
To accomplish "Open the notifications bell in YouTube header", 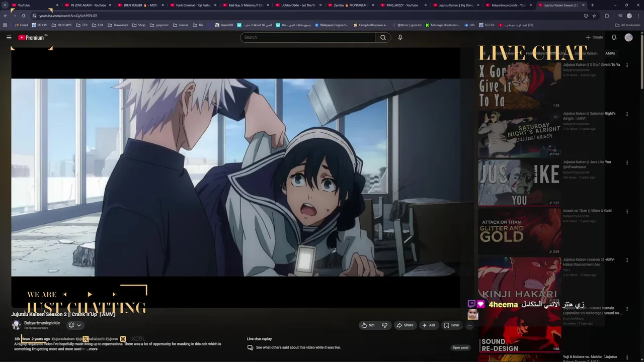I will pos(614,37).
